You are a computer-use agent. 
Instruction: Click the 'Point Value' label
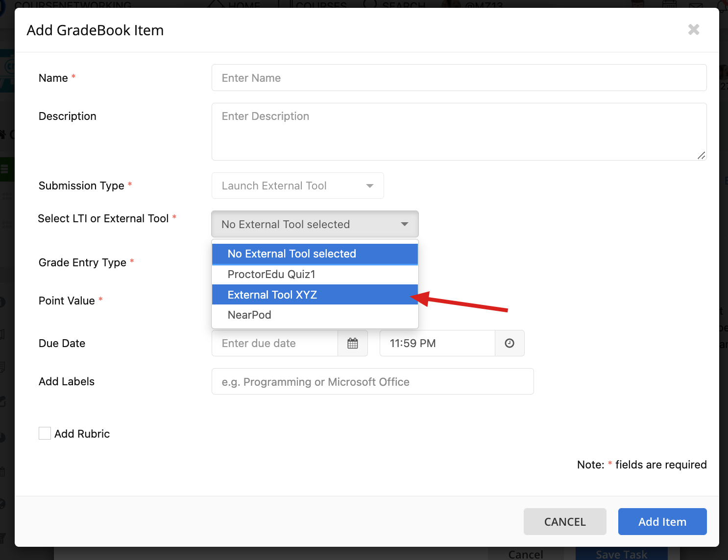pos(67,301)
